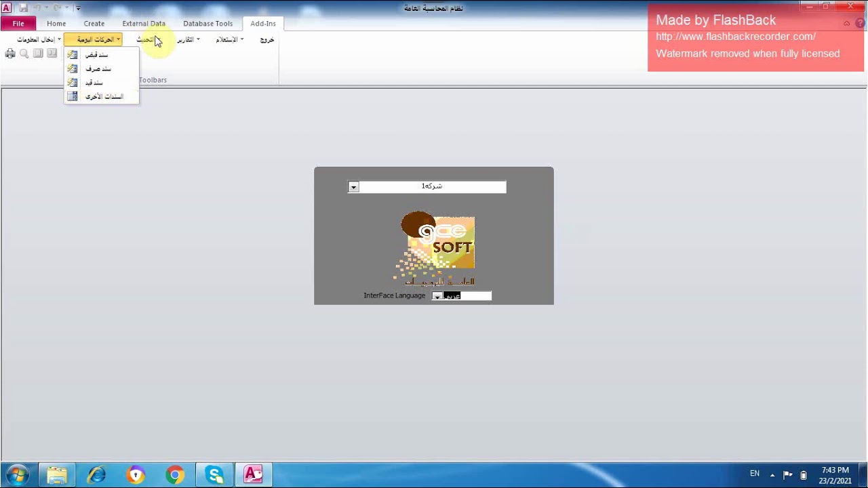
Task: Open the InterFace Language dropdown arrow
Action: click(x=437, y=296)
